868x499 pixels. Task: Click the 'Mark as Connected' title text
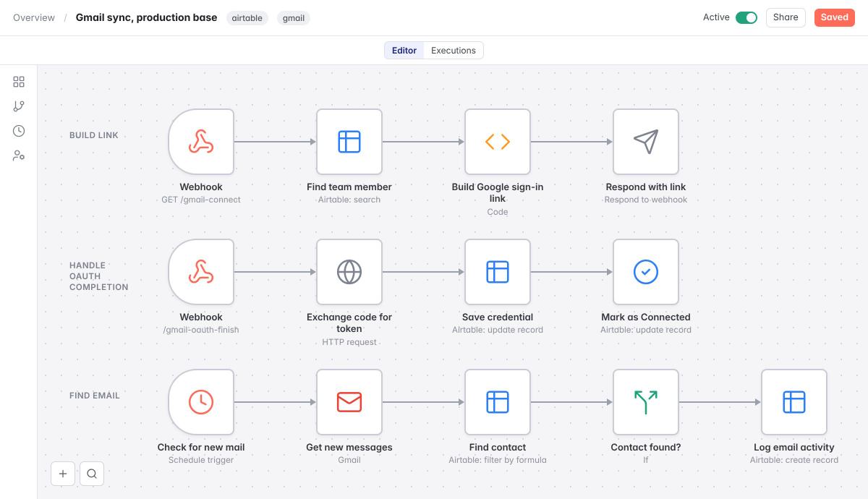pos(646,317)
